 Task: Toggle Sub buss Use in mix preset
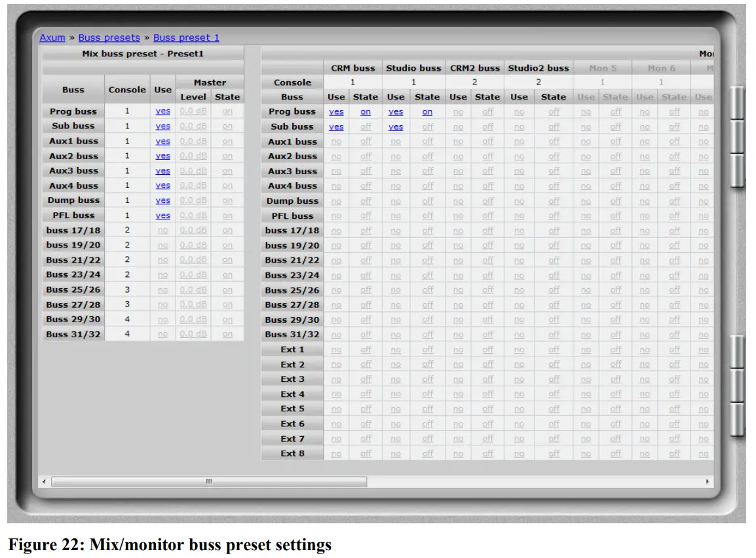pos(162,126)
